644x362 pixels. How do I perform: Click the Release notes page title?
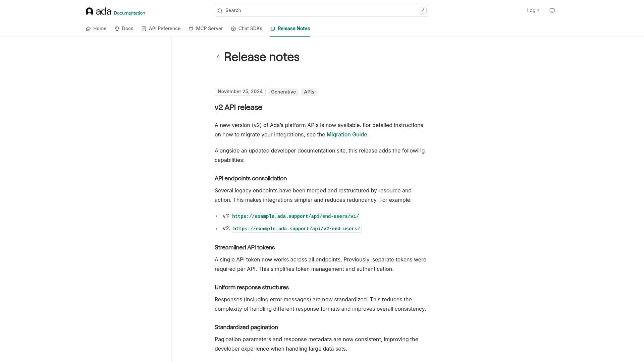click(x=262, y=57)
